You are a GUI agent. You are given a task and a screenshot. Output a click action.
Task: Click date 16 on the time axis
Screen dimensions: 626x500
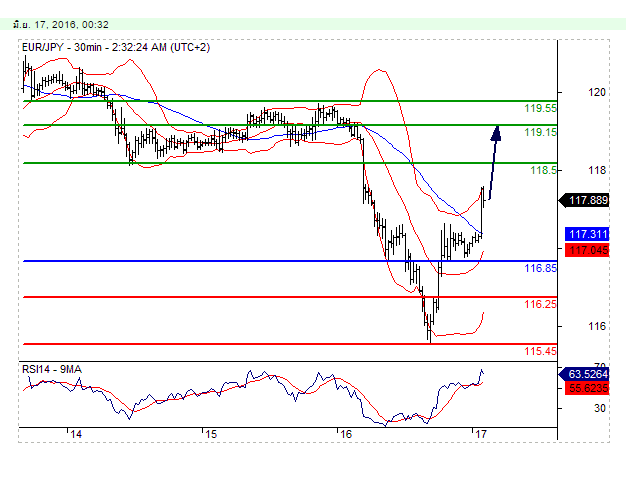(x=345, y=435)
